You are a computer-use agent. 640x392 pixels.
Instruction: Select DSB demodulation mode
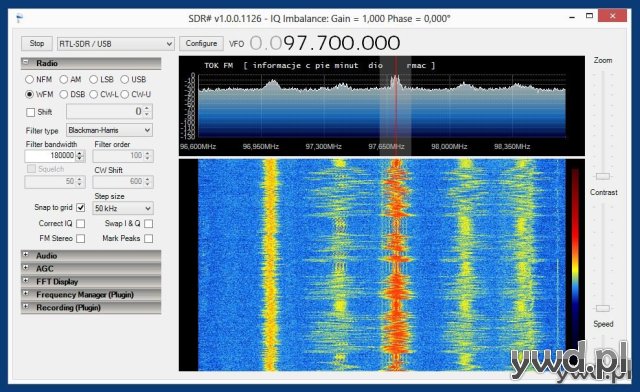click(63, 94)
